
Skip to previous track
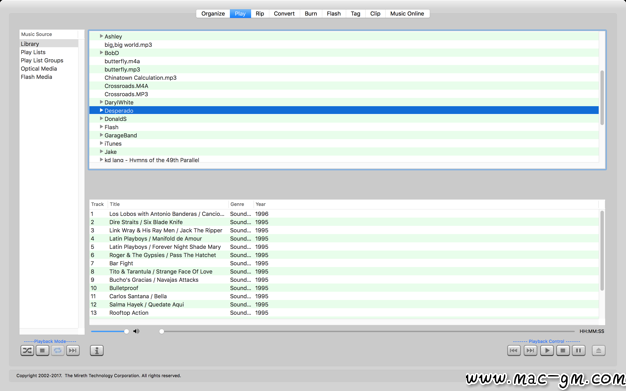tap(514, 351)
